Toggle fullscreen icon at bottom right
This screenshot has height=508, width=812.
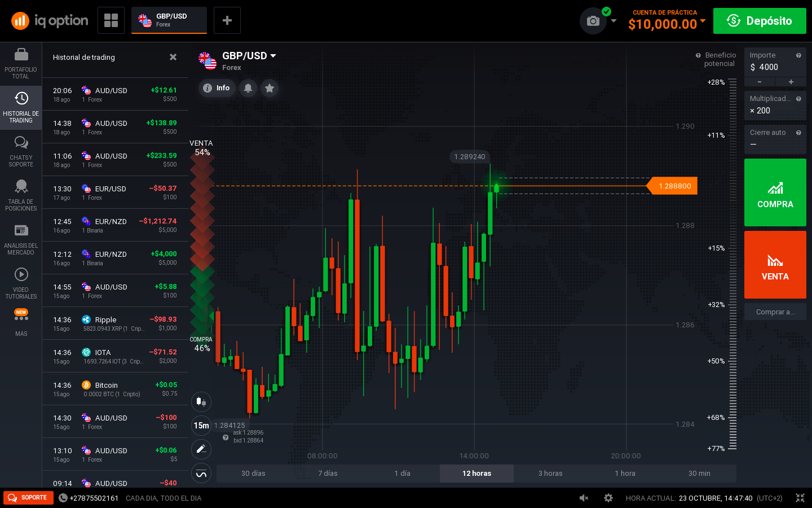pos(800,498)
